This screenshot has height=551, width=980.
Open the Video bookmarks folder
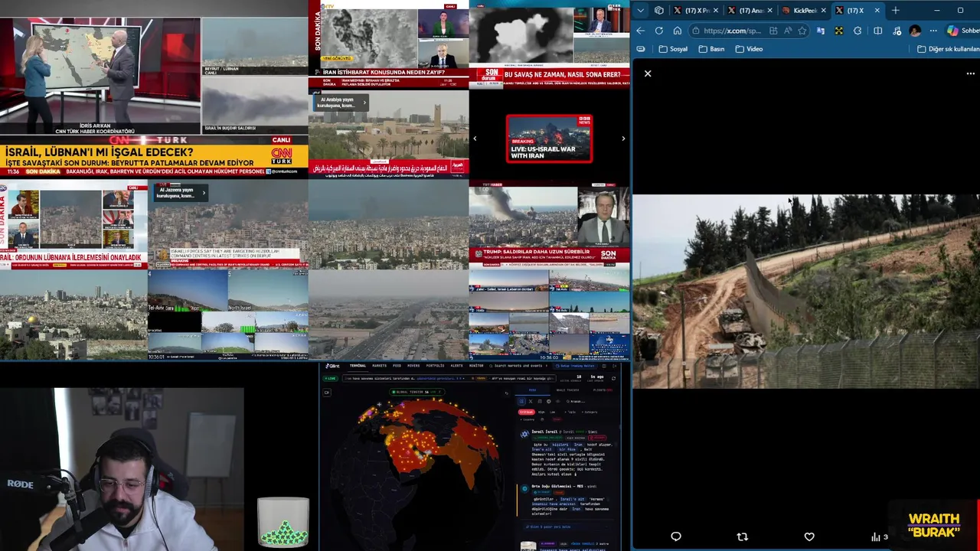(750, 49)
